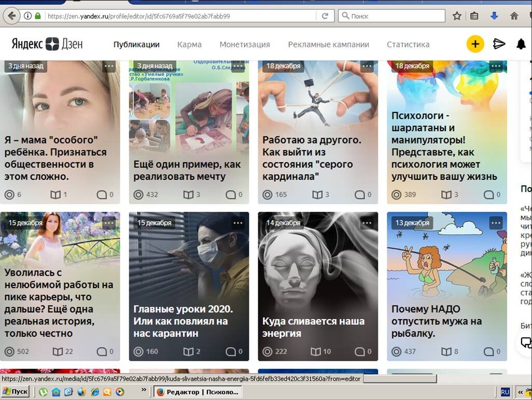Click reads book icon with count 8

click(x=446, y=351)
